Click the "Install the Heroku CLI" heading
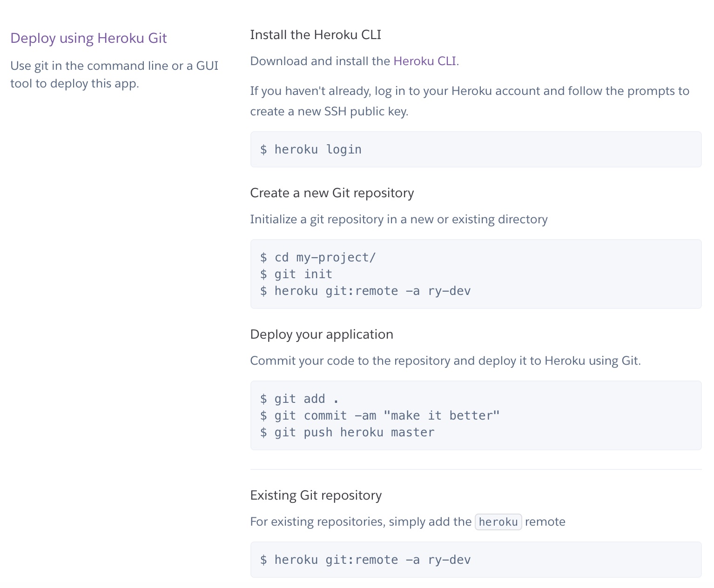 pos(316,35)
